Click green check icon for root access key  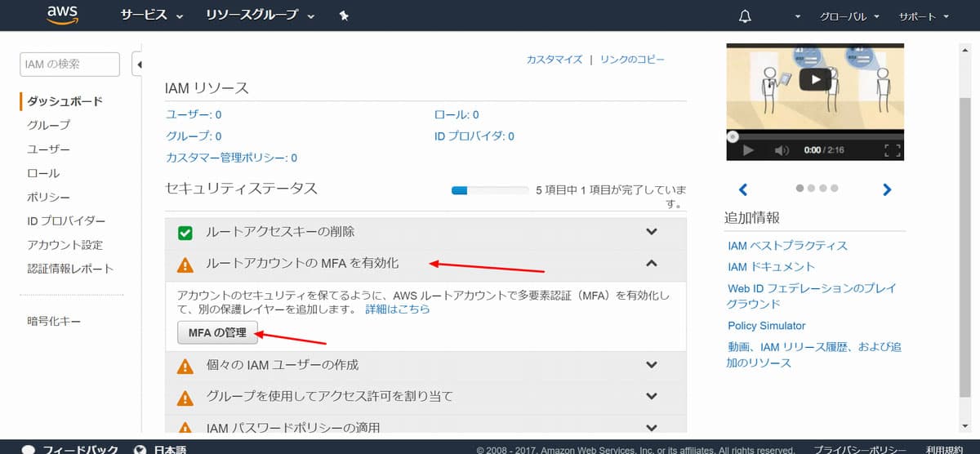tap(185, 233)
